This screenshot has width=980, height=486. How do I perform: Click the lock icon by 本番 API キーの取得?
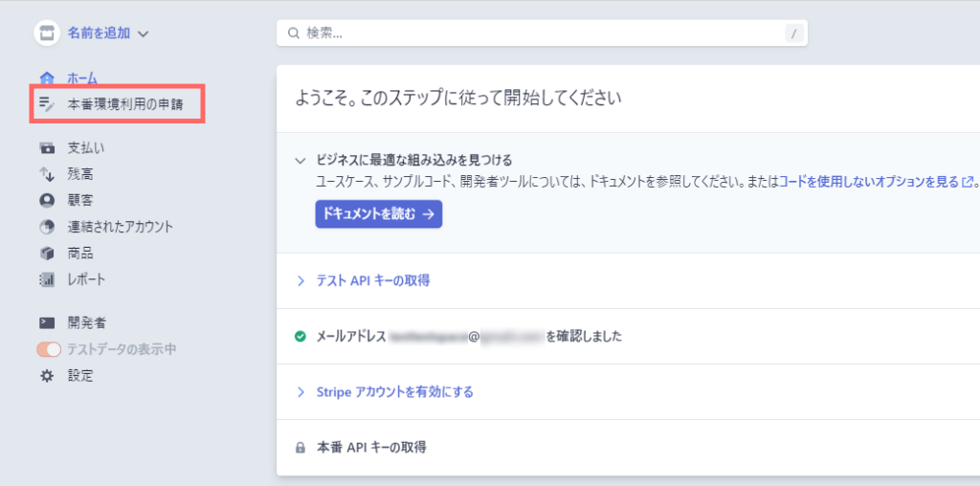301,448
